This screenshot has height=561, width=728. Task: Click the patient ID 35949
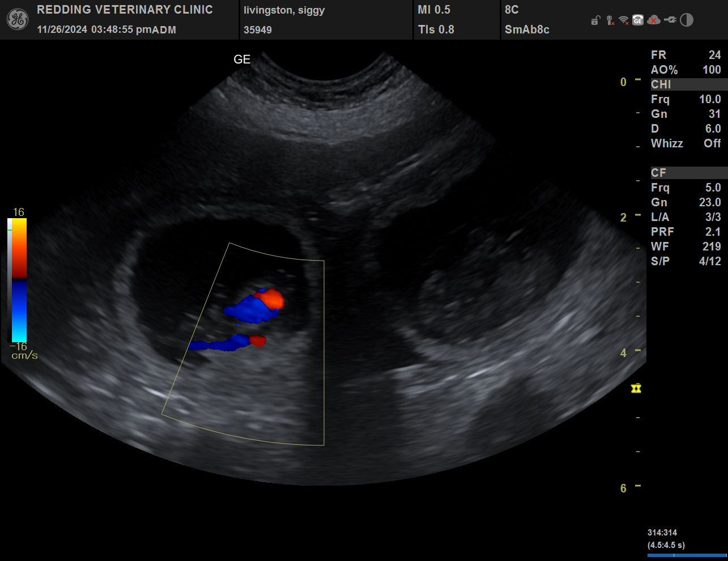[258, 30]
